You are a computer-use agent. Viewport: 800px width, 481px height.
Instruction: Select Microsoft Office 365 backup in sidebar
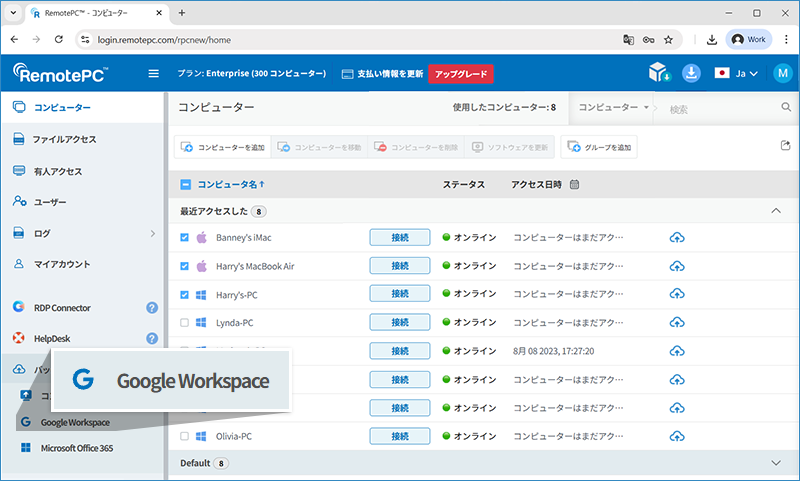77,448
